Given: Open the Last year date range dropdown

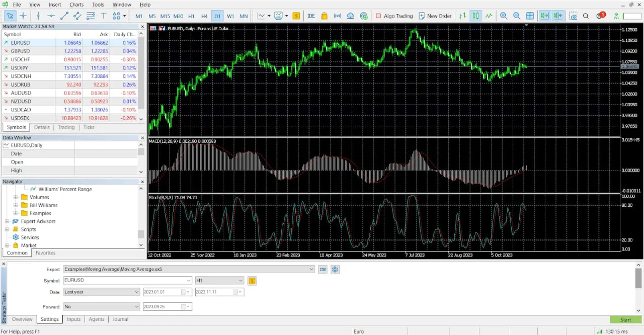Looking at the screenshot, I should click(x=136, y=292).
